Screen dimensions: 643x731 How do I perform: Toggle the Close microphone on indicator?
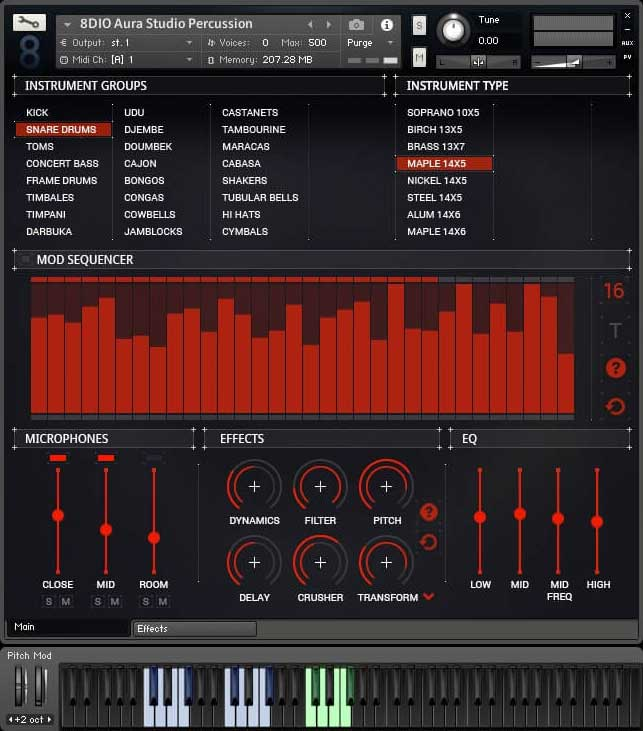point(58,458)
